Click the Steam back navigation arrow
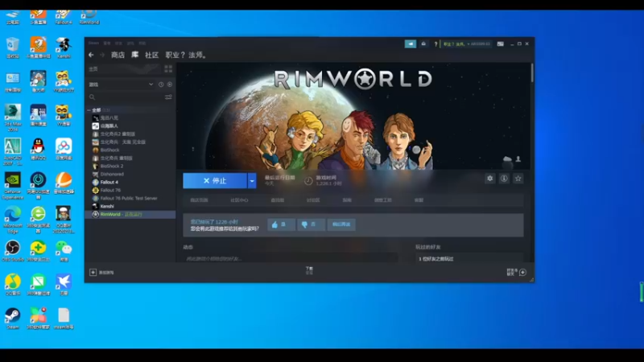The image size is (644, 362). coord(91,55)
